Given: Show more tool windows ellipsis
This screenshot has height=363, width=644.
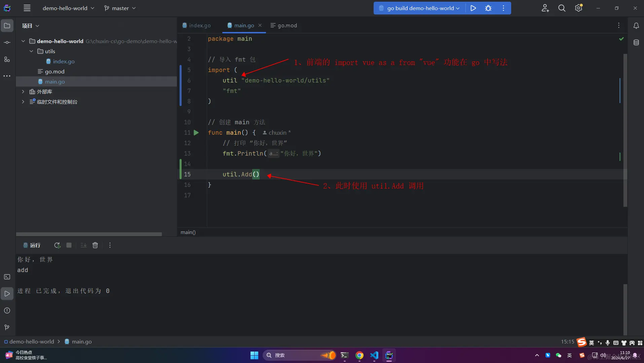Looking at the screenshot, I should coord(7,76).
